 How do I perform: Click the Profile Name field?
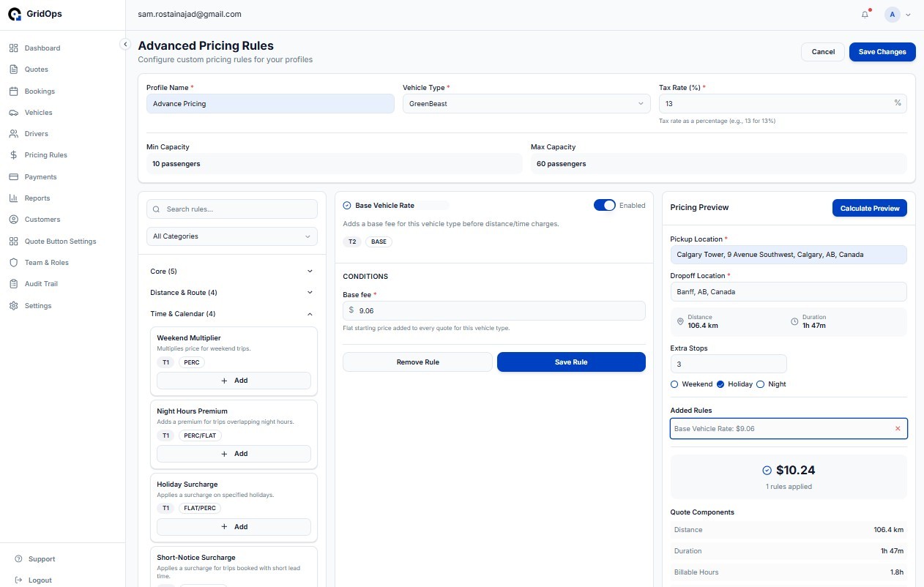[x=270, y=104]
